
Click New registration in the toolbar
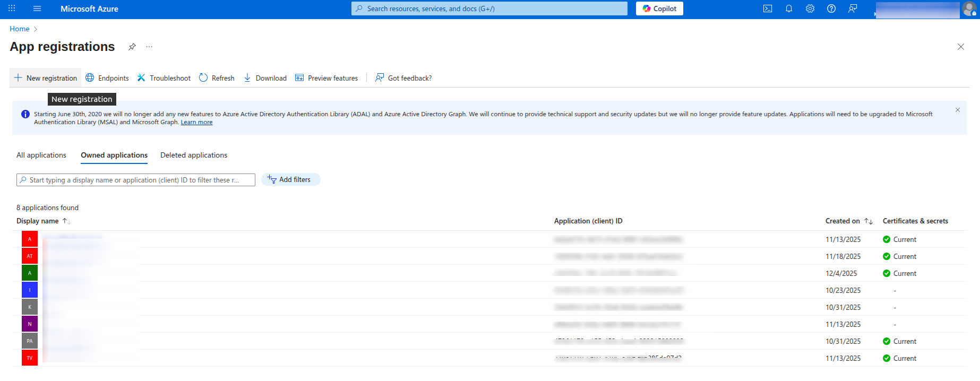(x=46, y=78)
